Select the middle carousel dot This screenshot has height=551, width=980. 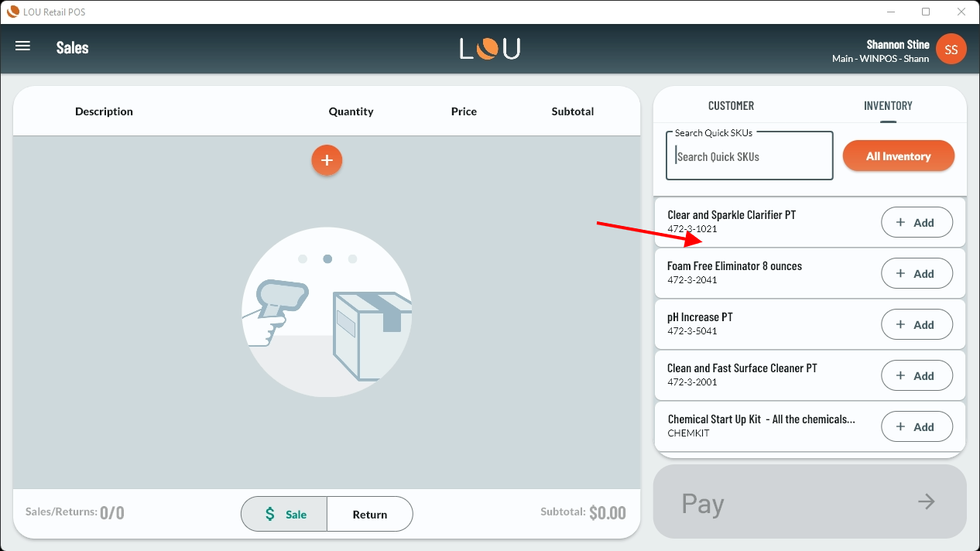[327, 259]
